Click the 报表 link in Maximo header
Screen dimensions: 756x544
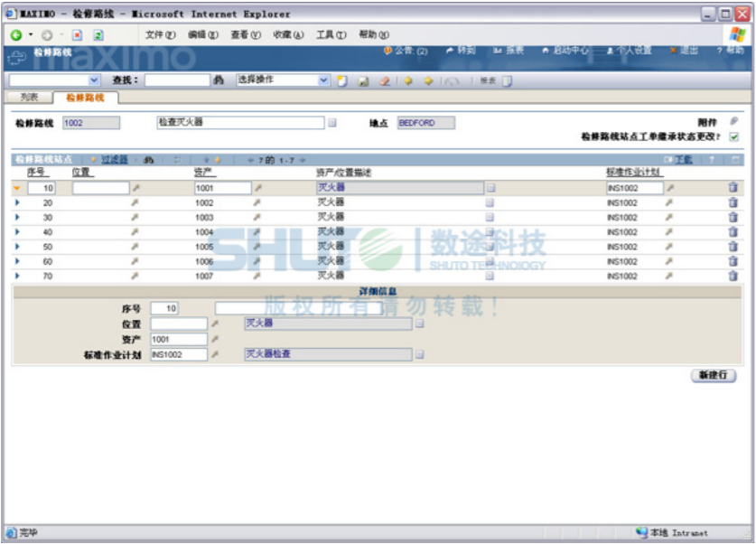[509, 51]
